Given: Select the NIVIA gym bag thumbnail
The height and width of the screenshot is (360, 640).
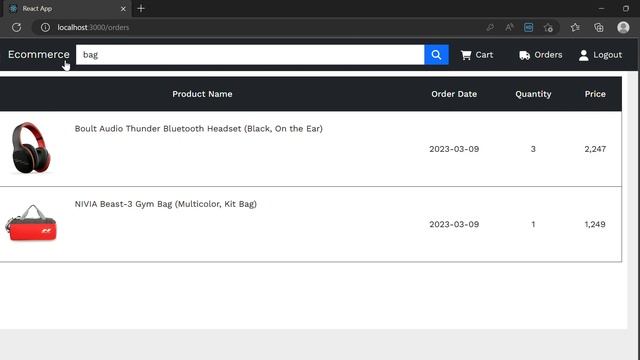Looking at the screenshot, I should click(31, 223).
